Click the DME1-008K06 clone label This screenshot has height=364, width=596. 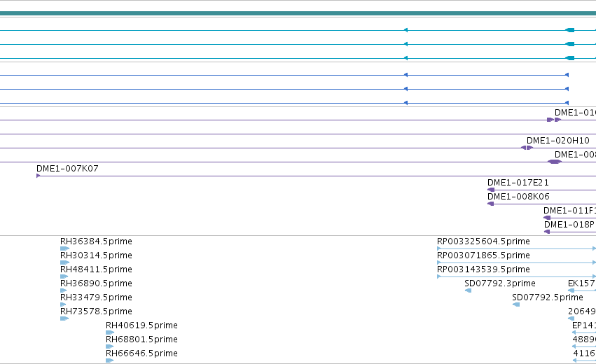518,197
